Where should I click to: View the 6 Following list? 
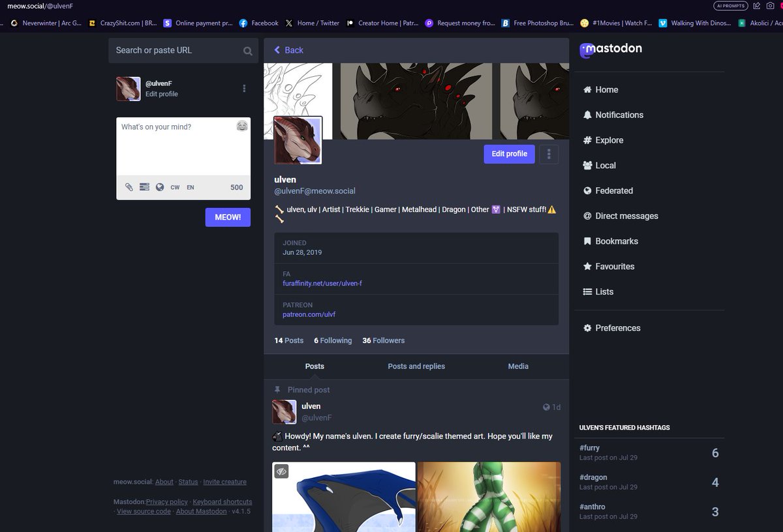point(333,340)
